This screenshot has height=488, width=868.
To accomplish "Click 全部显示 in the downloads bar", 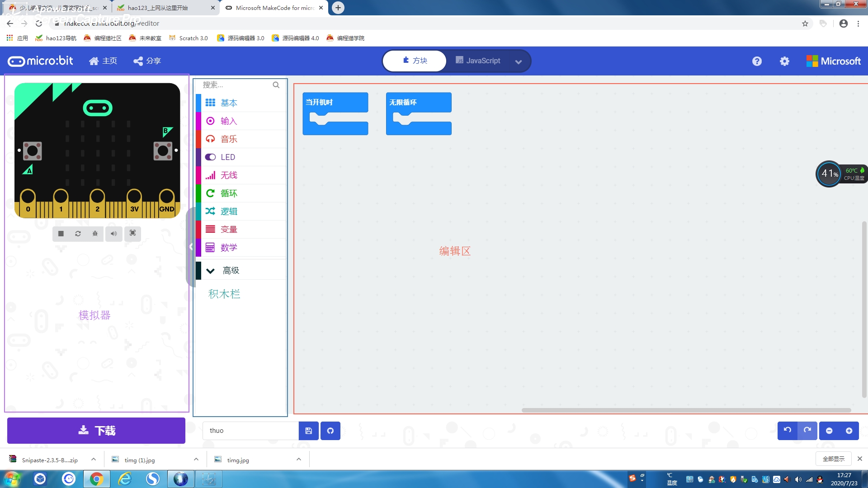I will click(834, 459).
